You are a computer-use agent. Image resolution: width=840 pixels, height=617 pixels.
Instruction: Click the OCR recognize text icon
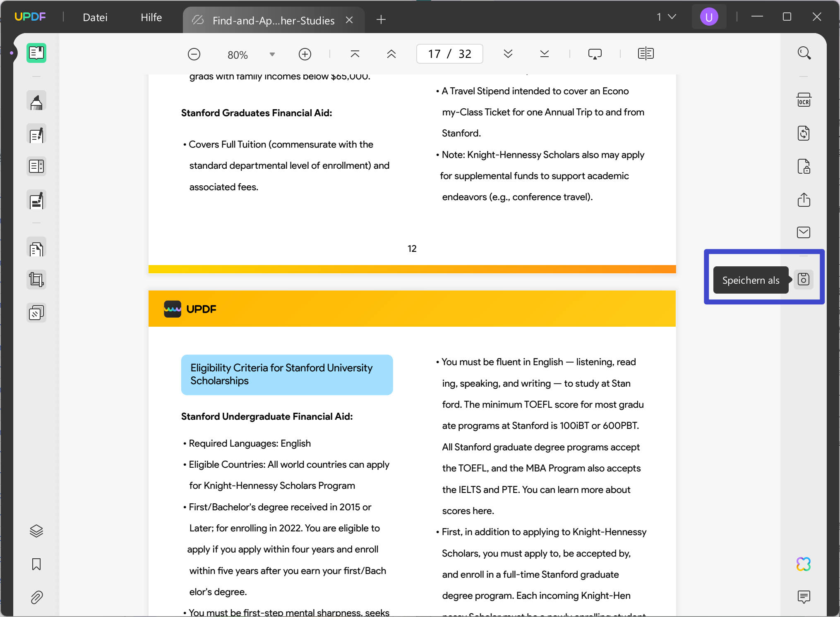pyautogui.click(x=804, y=100)
